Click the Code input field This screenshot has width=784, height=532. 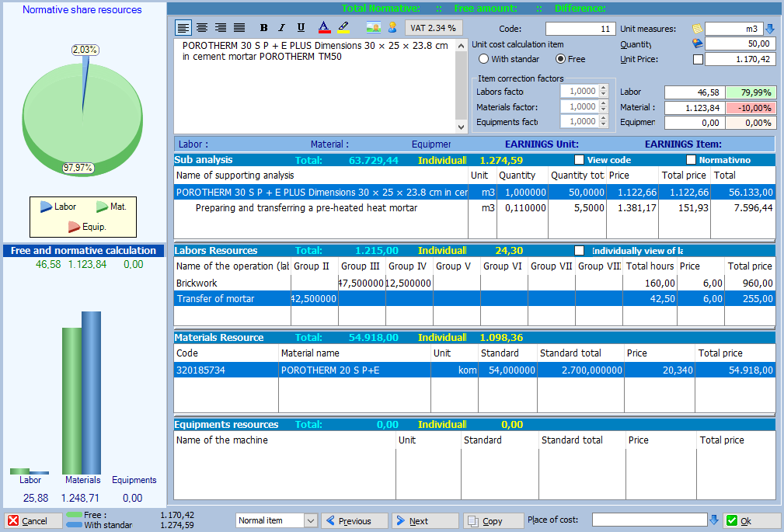(x=580, y=29)
